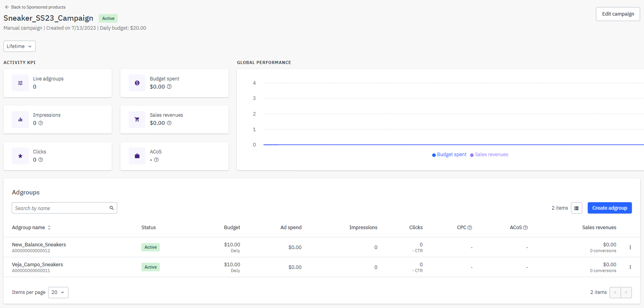The height and width of the screenshot is (308, 644).
Task: Go to the previous page of adgroups
Action: click(615, 292)
